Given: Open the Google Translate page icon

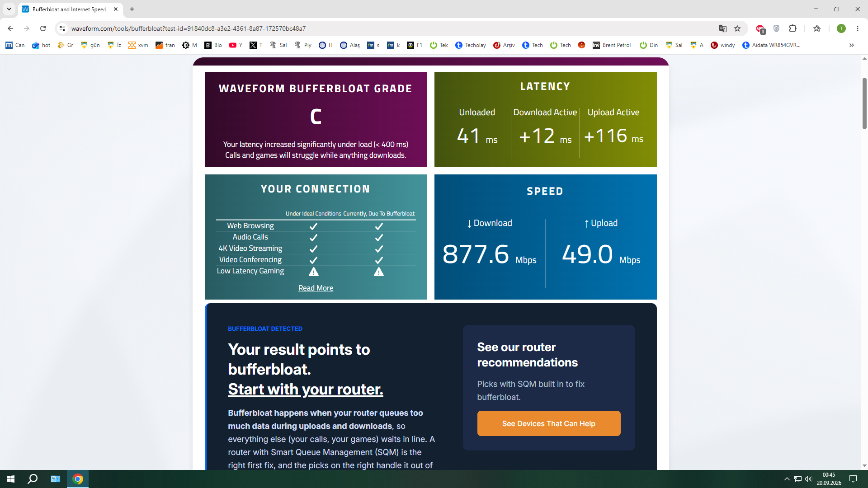Looking at the screenshot, I should coord(722,28).
